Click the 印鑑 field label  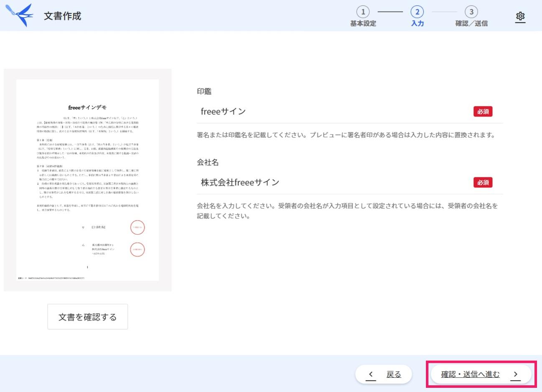(204, 91)
